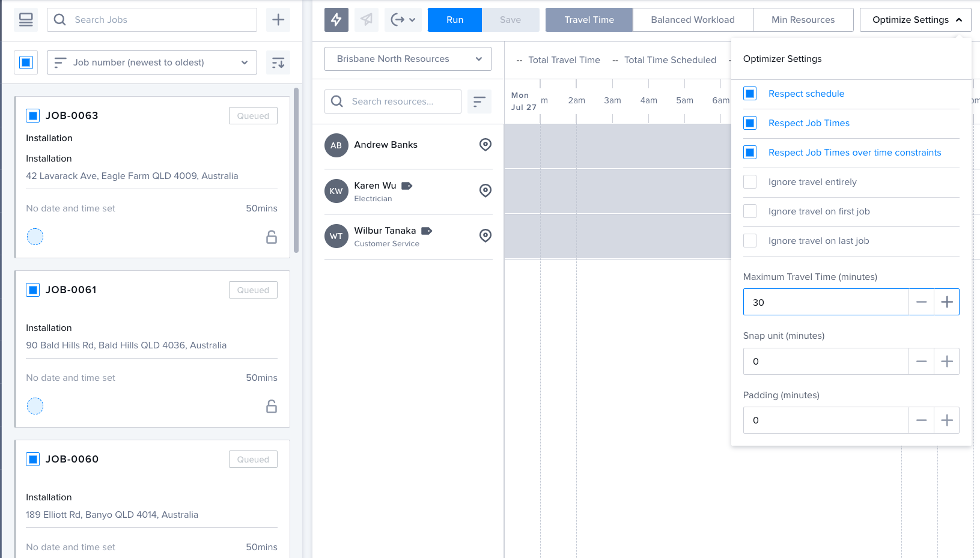
Task: Click the resource filter icon
Action: (x=479, y=102)
